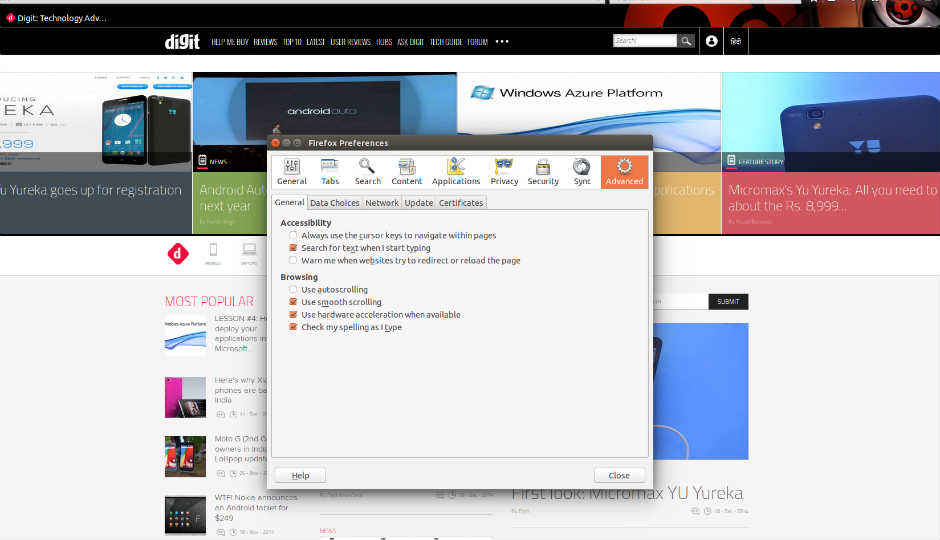
Task: Open the Windows Azure lesson thumbnail
Action: pos(185,337)
